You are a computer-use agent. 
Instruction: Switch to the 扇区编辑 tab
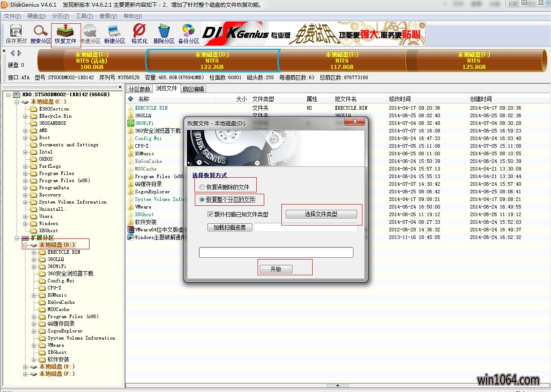[x=193, y=89]
